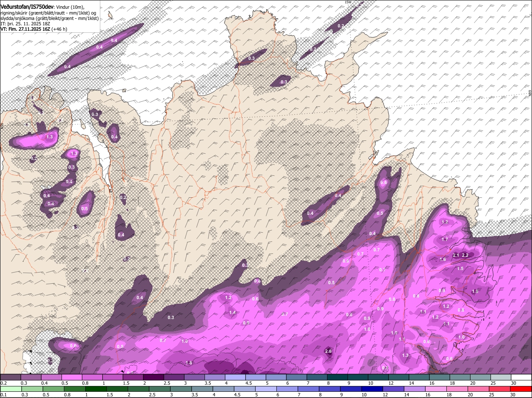This screenshot has width=532, height=398.
Task: Select lower legend swatch between 0.1 and 0.3
Action: click(x=10, y=389)
